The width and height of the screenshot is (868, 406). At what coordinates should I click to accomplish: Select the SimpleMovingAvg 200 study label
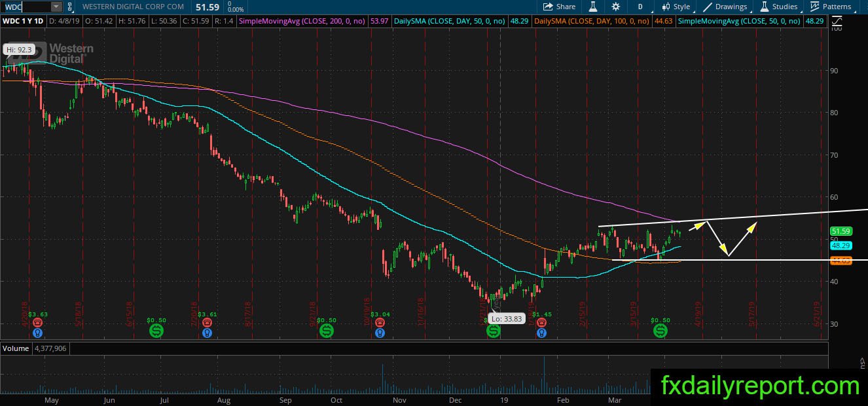(x=303, y=21)
